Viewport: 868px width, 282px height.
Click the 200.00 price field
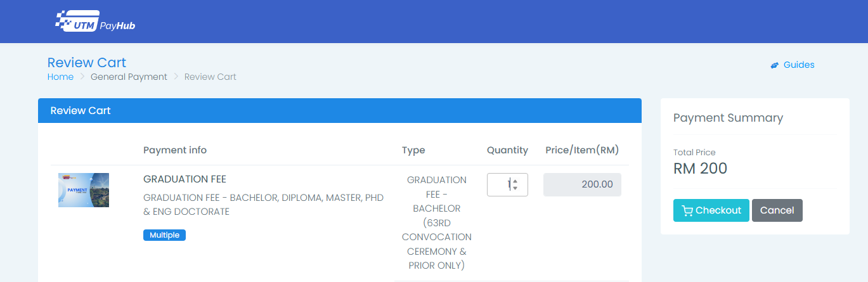pyautogui.click(x=582, y=184)
